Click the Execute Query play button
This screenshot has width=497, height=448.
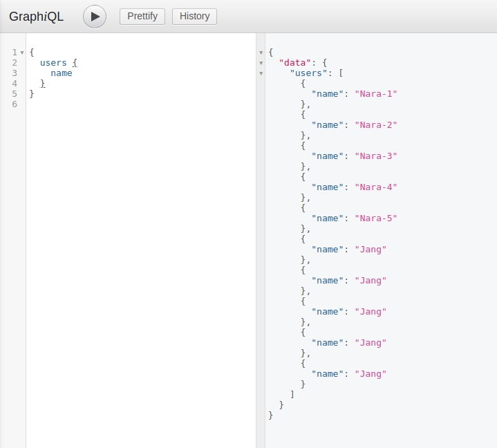tap(95, 17)
